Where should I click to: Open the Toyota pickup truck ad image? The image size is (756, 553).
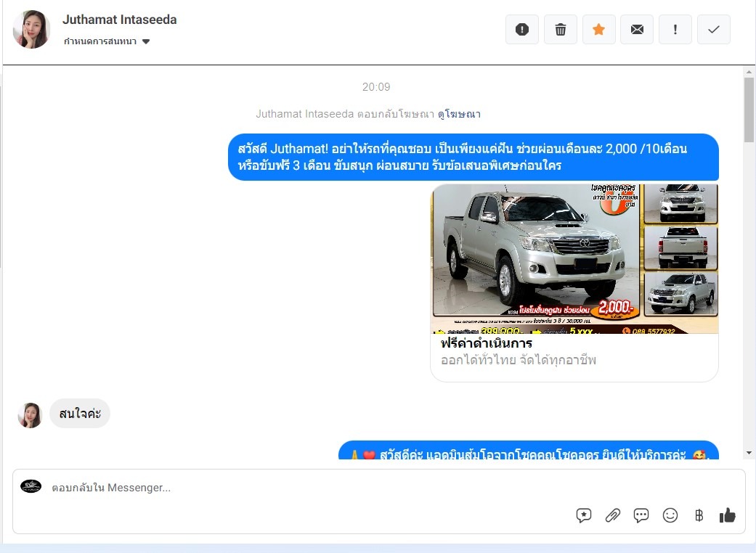pos(574,258)
